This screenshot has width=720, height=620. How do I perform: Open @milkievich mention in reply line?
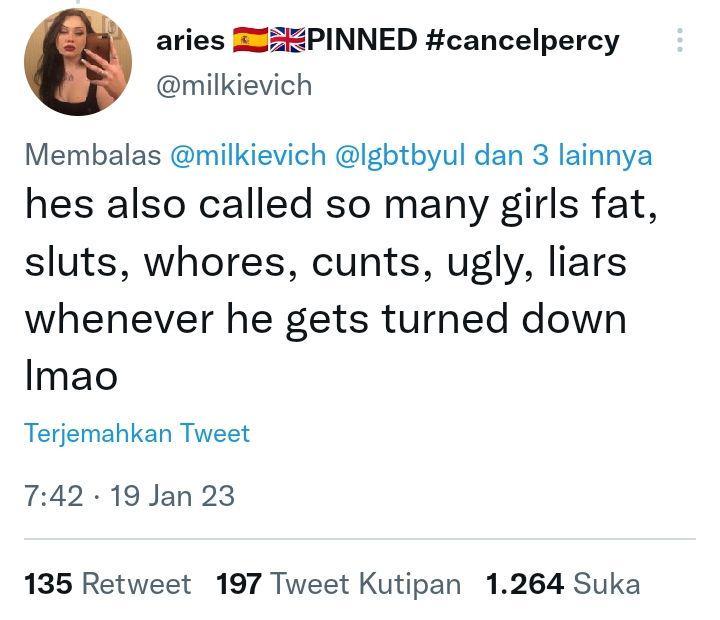(248, 155)
